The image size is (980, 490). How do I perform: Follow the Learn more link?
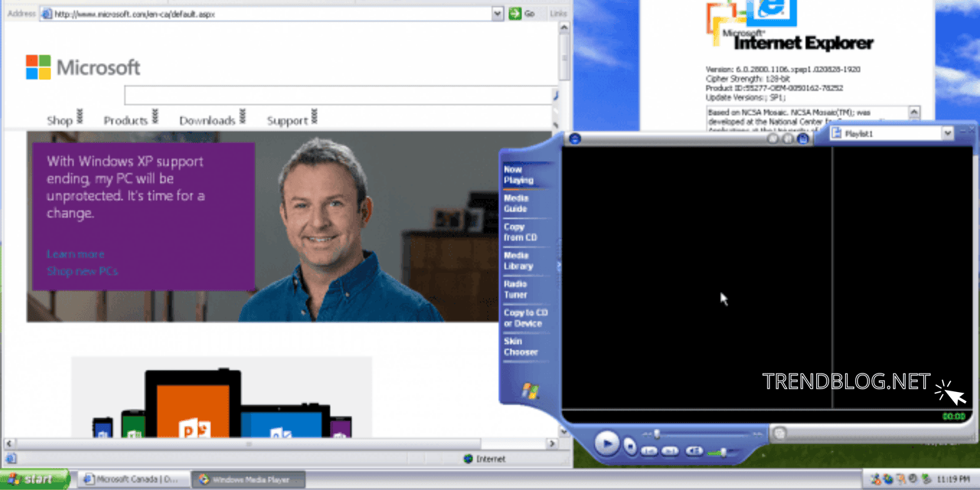tap(75, 254)
